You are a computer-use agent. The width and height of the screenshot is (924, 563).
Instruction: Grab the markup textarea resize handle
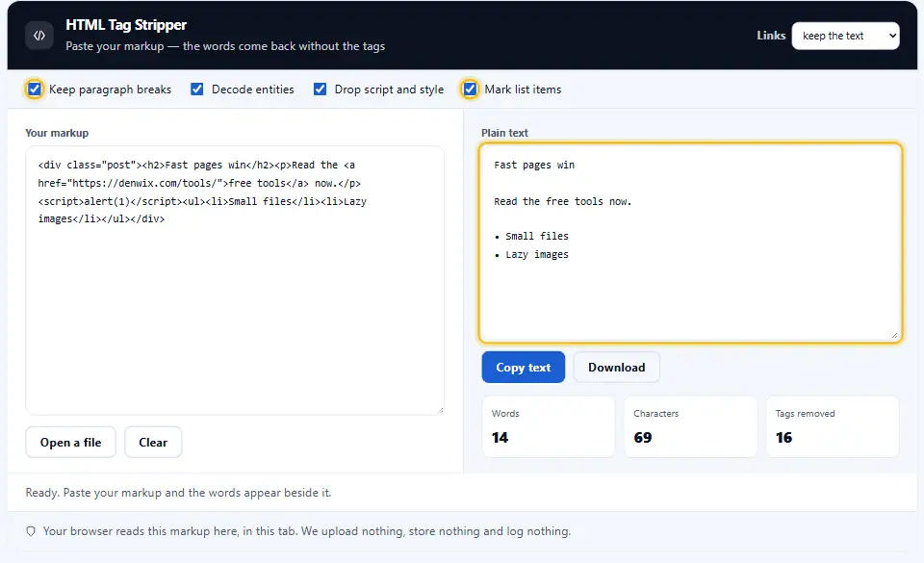(440, 410)
